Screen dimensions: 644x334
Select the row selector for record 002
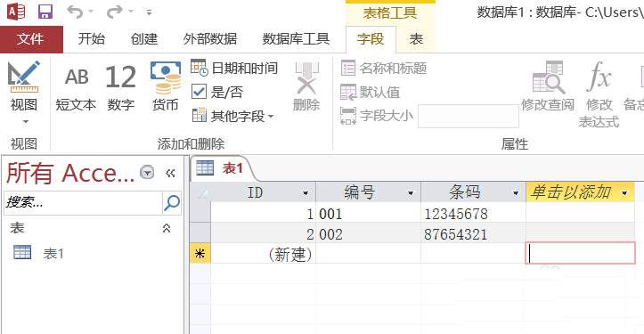pyautogui.click(x=200, y=233)
